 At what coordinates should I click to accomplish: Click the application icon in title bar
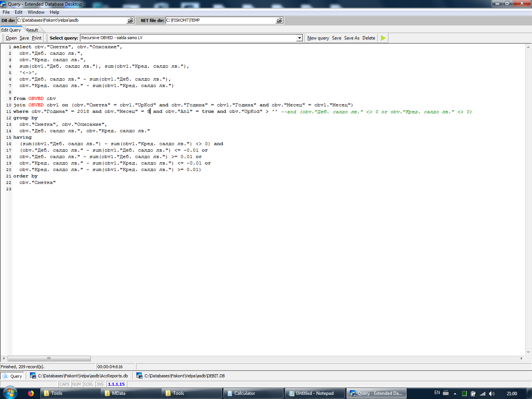point(3,4)
